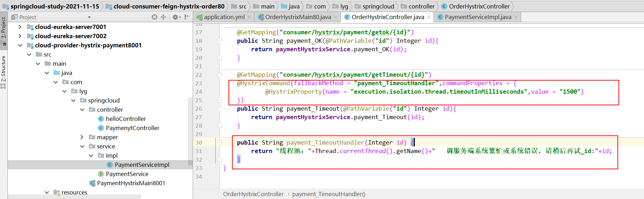Click the "1500" timeout value string

[570, 92]
